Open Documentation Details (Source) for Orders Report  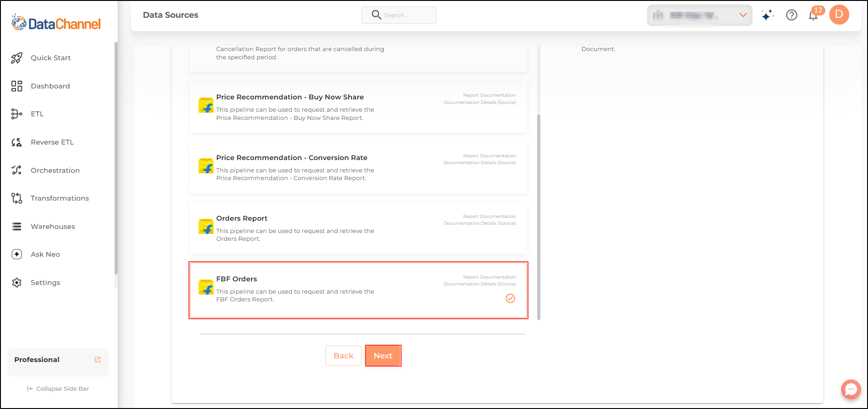[480, 223]
